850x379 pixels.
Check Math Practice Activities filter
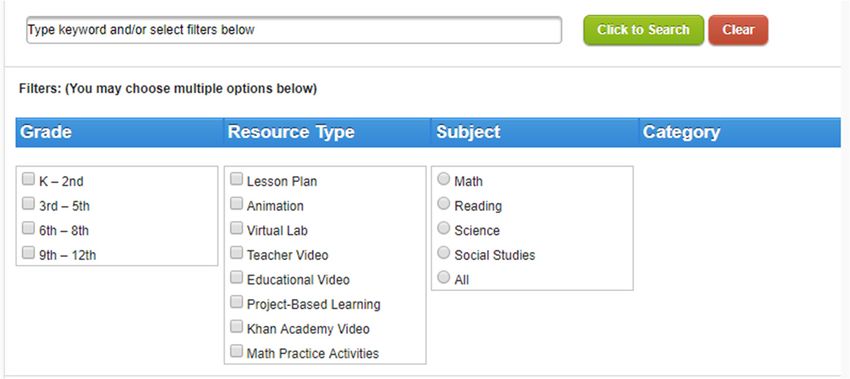236,351
